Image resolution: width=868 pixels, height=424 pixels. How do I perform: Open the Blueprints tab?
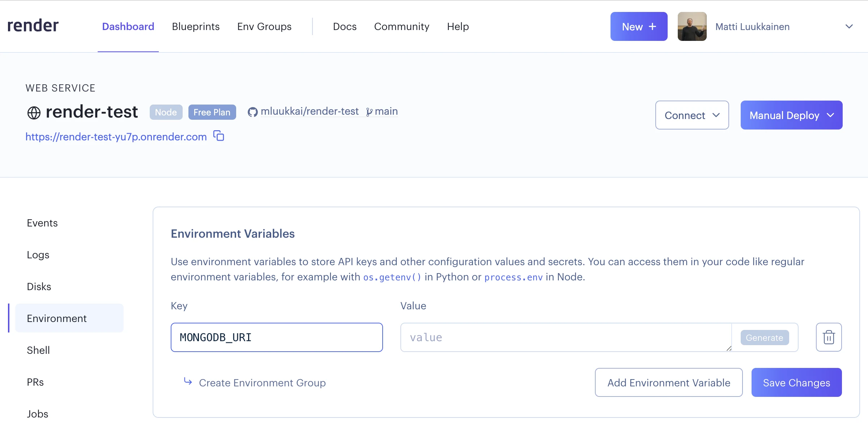(x=196, y=26)
